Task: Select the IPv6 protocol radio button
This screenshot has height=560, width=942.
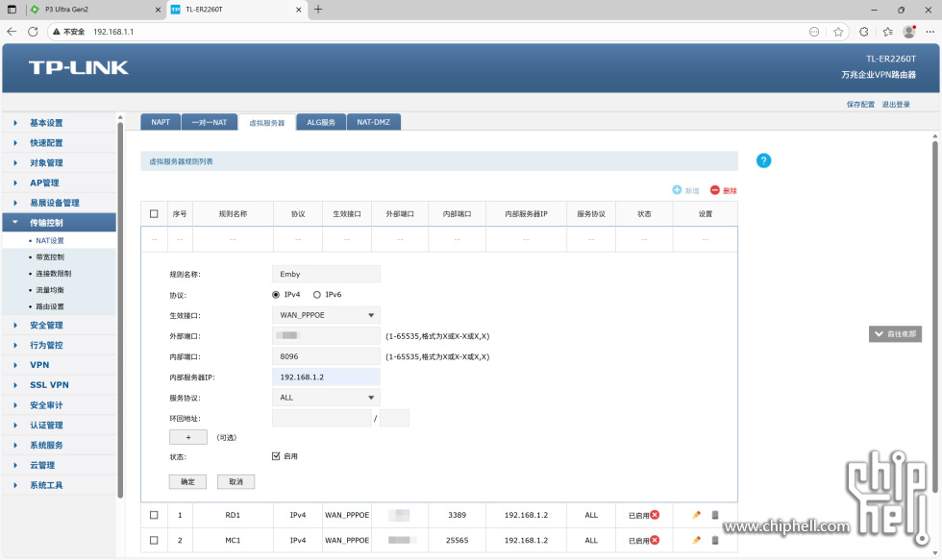Action: 317,295
